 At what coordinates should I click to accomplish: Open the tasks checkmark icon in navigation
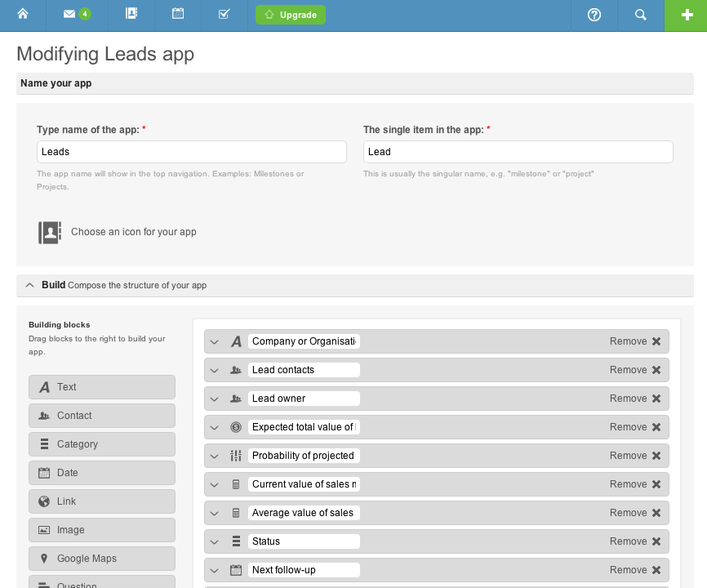coord(224,14)
